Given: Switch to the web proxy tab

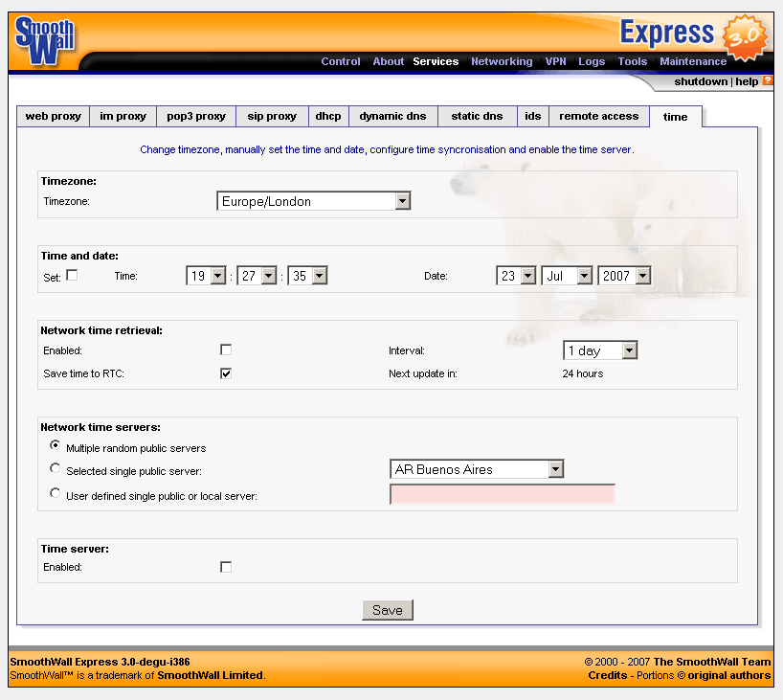Looking at the screenshot, I should coord(53,116).
